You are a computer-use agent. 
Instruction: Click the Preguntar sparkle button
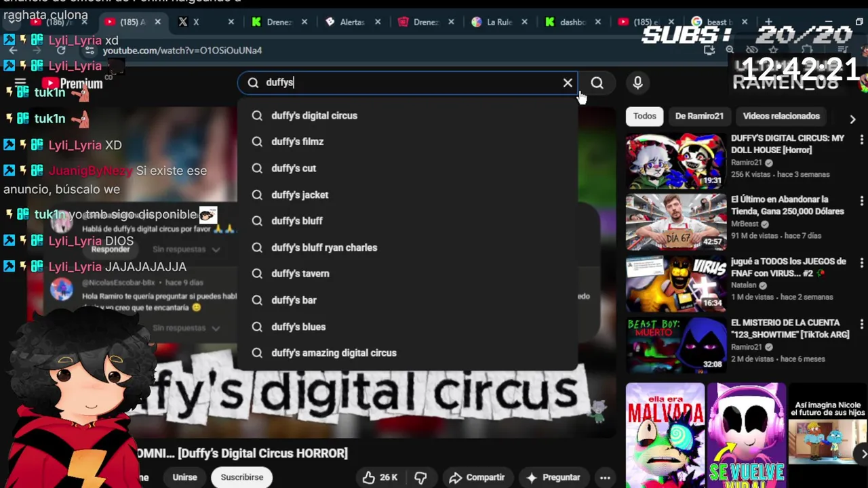pyautogui.click(x=553, y=477)
